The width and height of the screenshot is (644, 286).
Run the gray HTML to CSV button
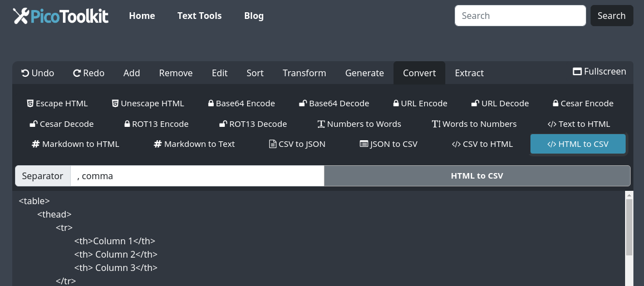(x=476, y=176)
